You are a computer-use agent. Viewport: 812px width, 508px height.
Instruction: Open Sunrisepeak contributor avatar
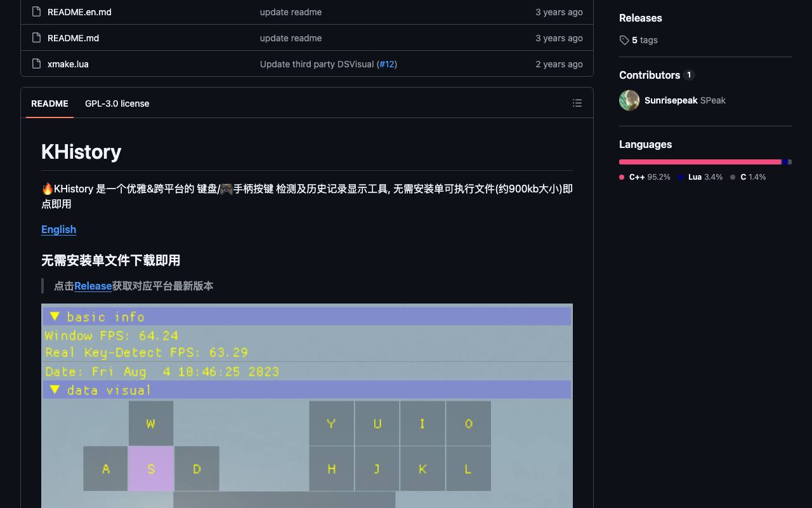click(x=629, y=100)
